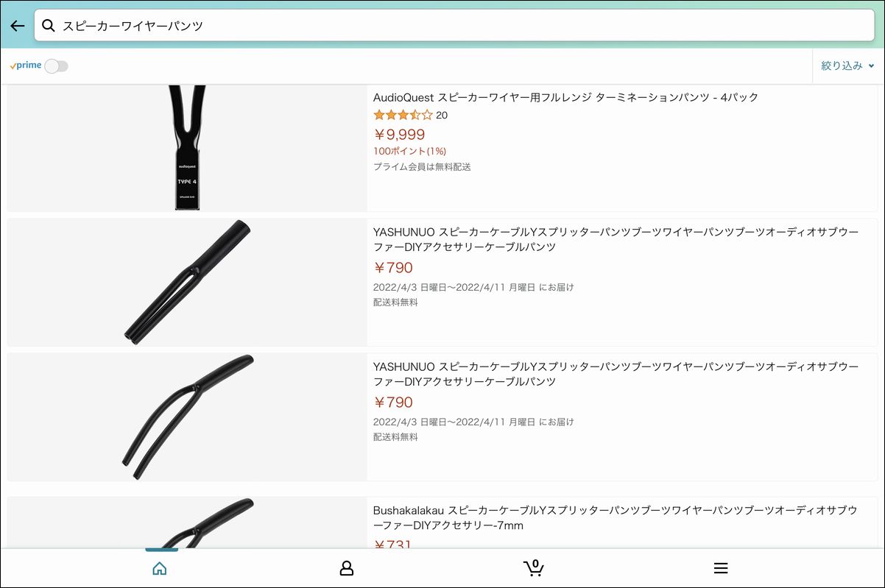The width and height of the screenshot is (885, 588).
Task: Open the account profile icon
Action: tap(346, 568)
